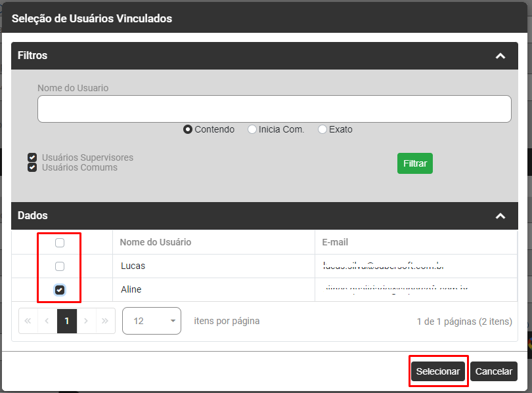This screenshot has width=532, height=393.
Task: Check the checkbox for Lucas
Action: tap(60, 266)
